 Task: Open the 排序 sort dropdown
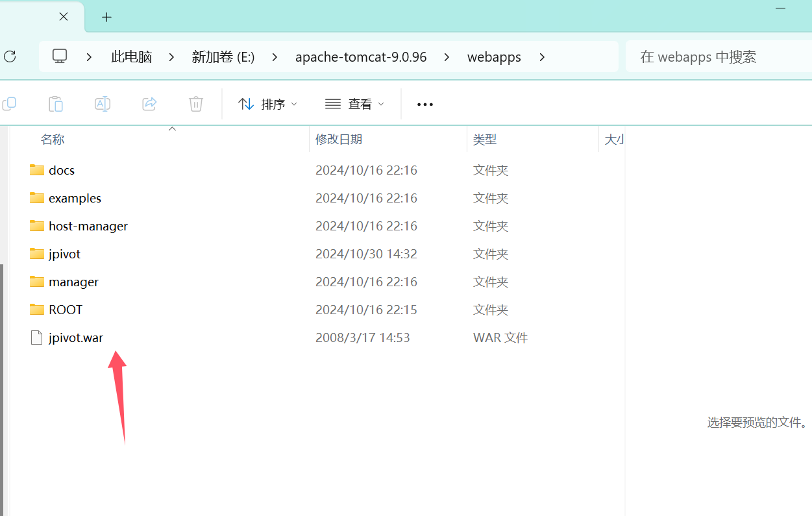pyautogui.click(x=267, y=104)
